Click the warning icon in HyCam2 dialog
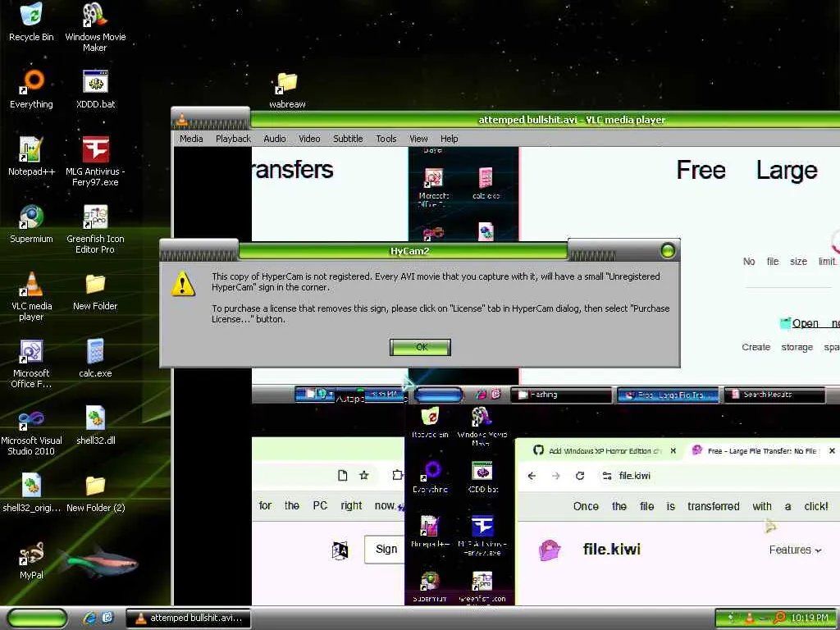 tap(183, 283)
